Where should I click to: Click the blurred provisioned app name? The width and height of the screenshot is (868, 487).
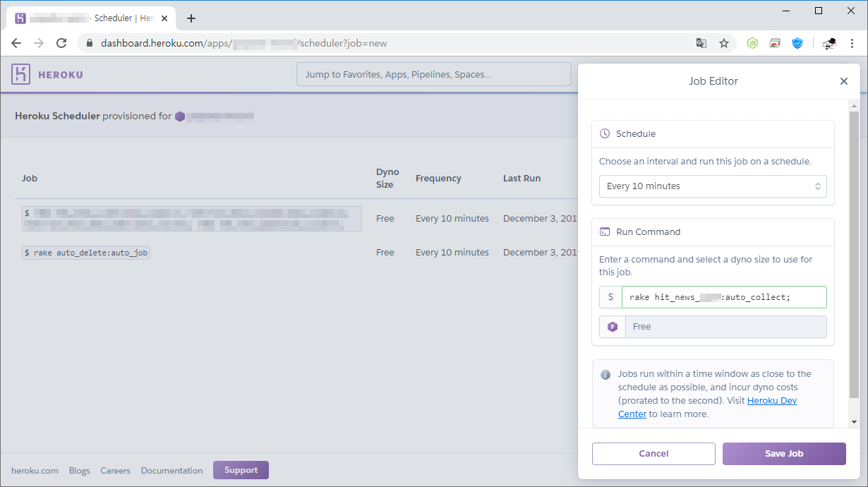(x=220, y=116)
